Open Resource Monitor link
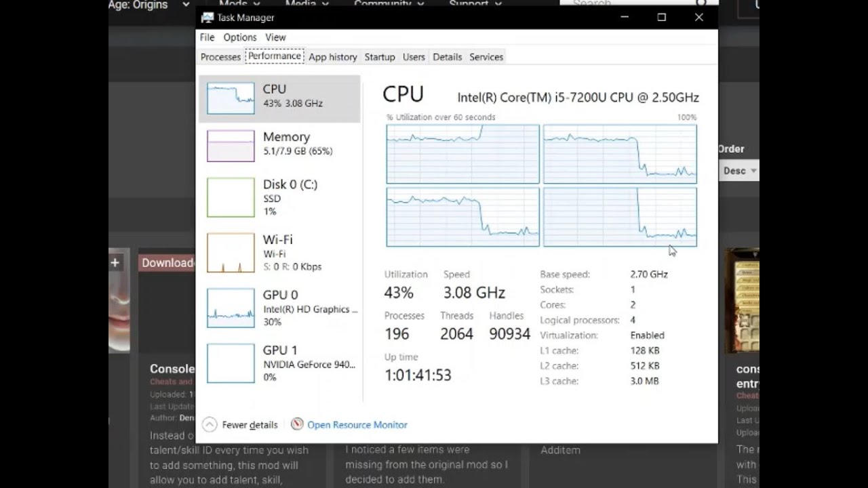This screenshot has width=868, height=488. pos(357,425)
